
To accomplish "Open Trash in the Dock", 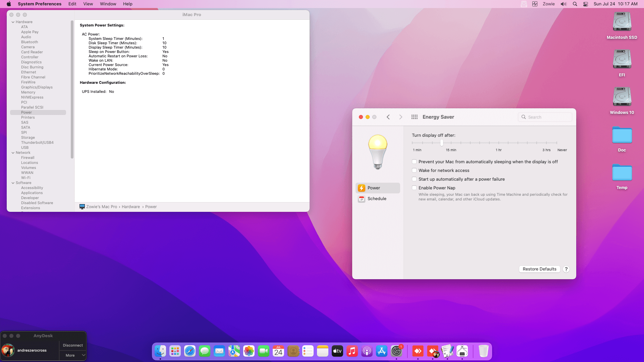I will (483, 351).
